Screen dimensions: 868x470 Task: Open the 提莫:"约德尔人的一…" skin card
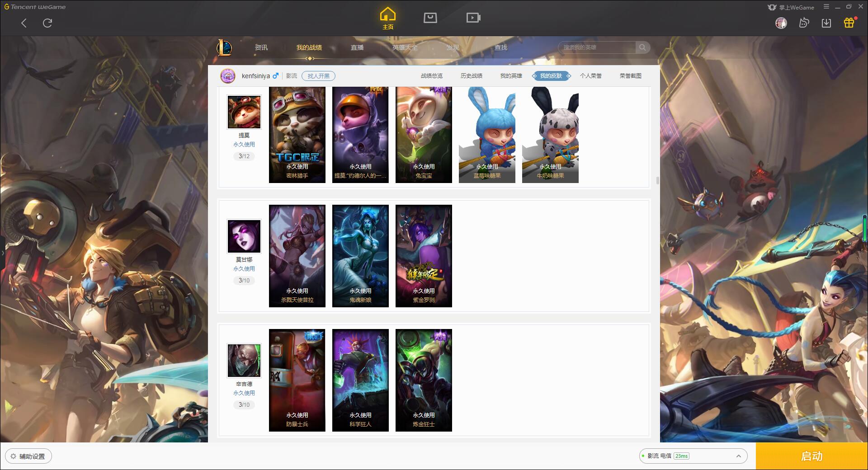[x=360, y=135]
